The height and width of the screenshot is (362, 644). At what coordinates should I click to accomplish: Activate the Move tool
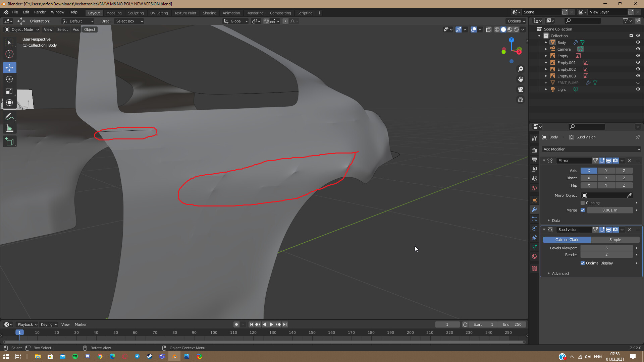pos(9,68)
